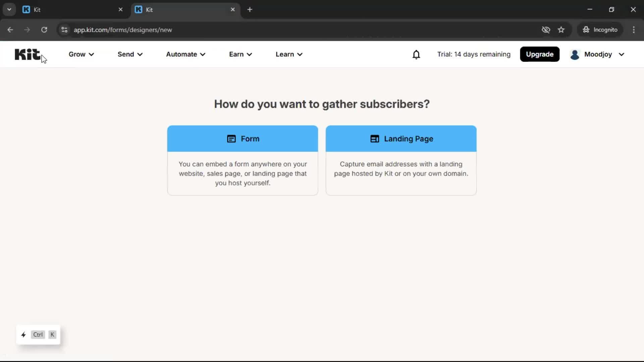Viewport: 644px width, 362px height.
Task: Expand the Automate dropdown
Action: tap(185, 54)
